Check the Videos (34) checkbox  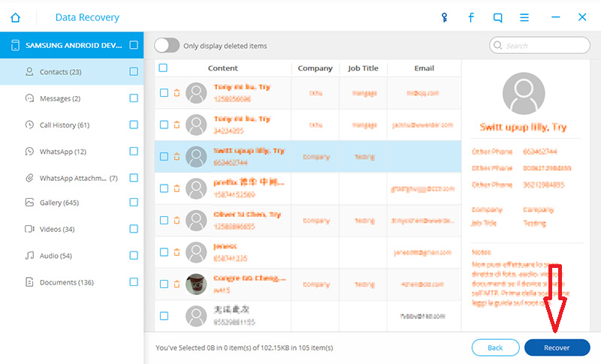(x=134, y=229)
